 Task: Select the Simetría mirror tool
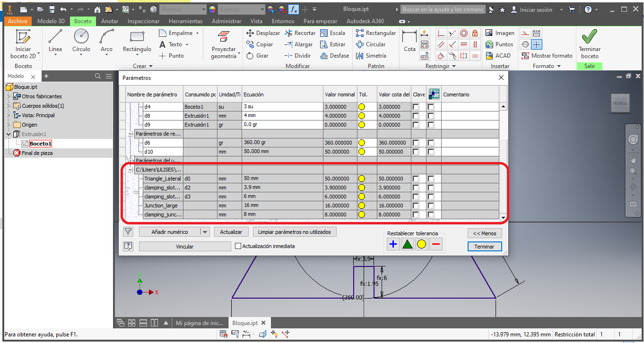(371, 56)
